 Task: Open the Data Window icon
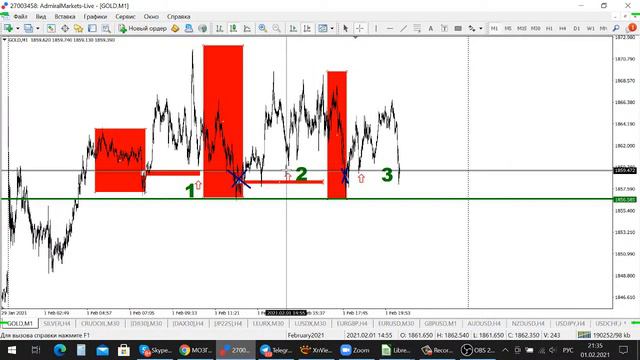click(x=65, y=28)
